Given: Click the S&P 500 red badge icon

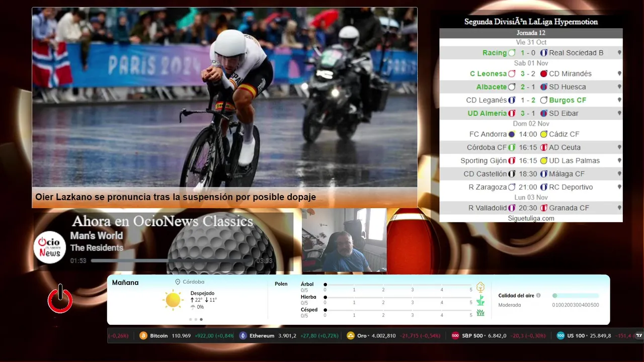Looking at the screenshot, I should (455, 335).
